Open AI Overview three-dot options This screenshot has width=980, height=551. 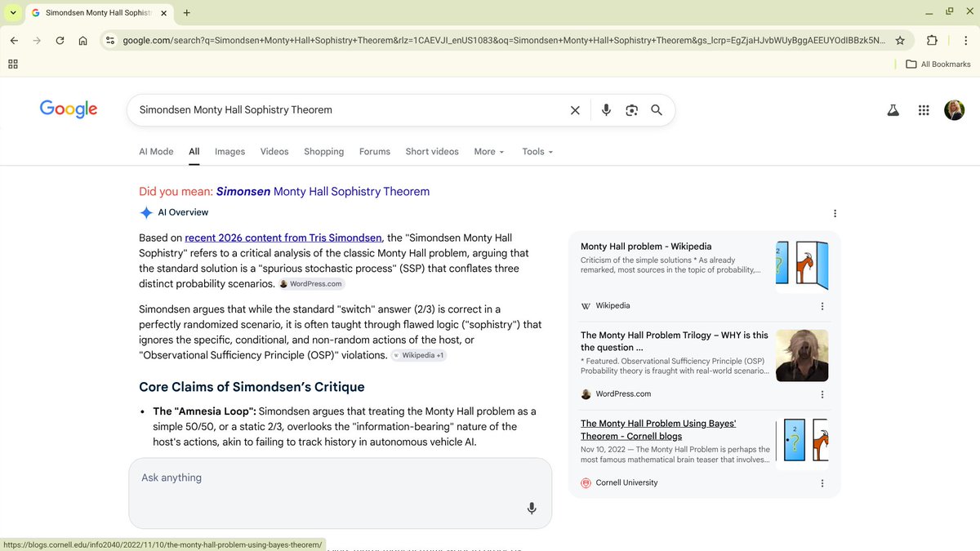click(835, 213)
